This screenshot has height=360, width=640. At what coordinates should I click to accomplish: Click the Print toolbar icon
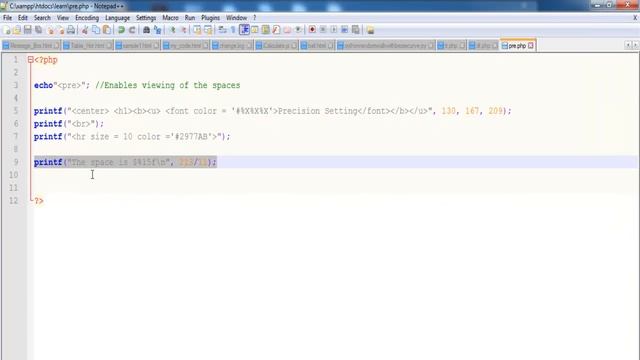(71, 30)
